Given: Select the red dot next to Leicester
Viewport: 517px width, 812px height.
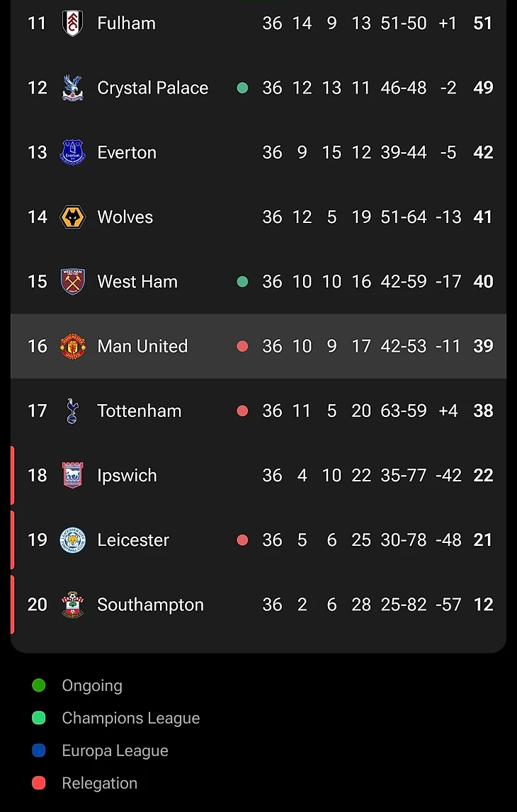Looking at the screenshot, I should pyautogui.click(x=242, y=540).
